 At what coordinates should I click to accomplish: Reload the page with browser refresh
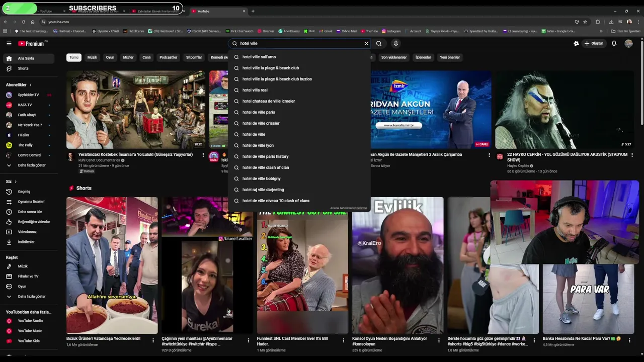[x=23, y=22]
